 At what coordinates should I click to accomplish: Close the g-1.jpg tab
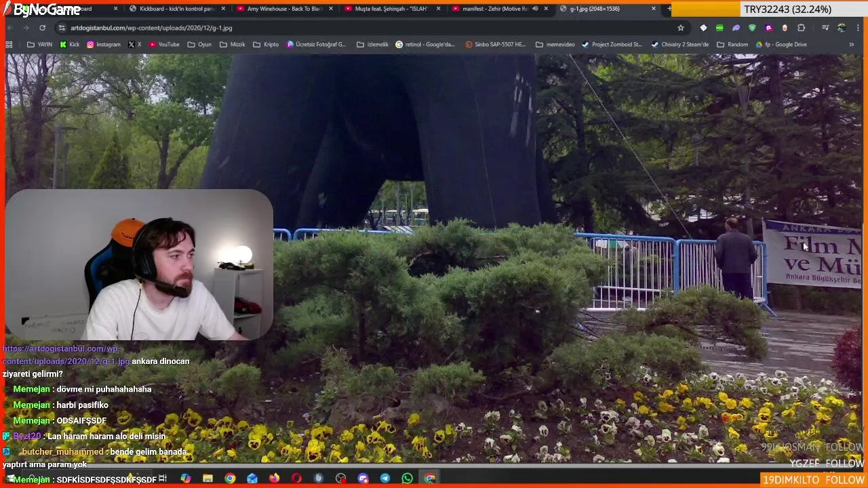click(654, 9)
